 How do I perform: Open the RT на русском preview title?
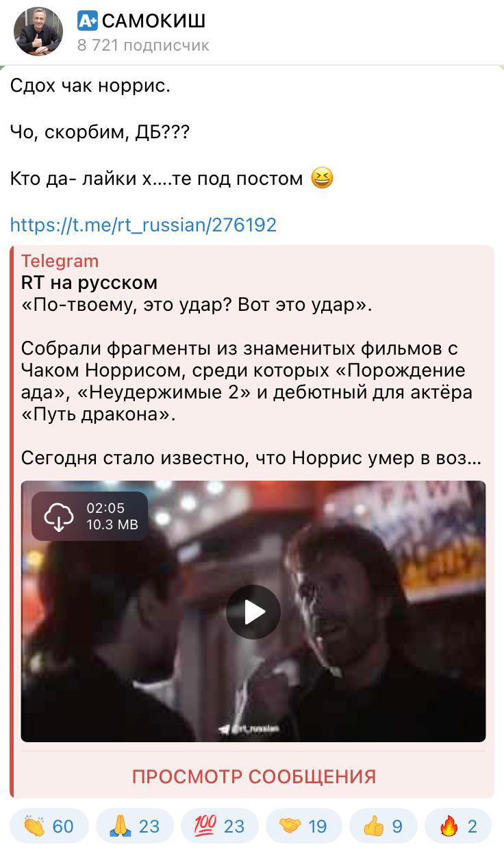tap(89, 282)
